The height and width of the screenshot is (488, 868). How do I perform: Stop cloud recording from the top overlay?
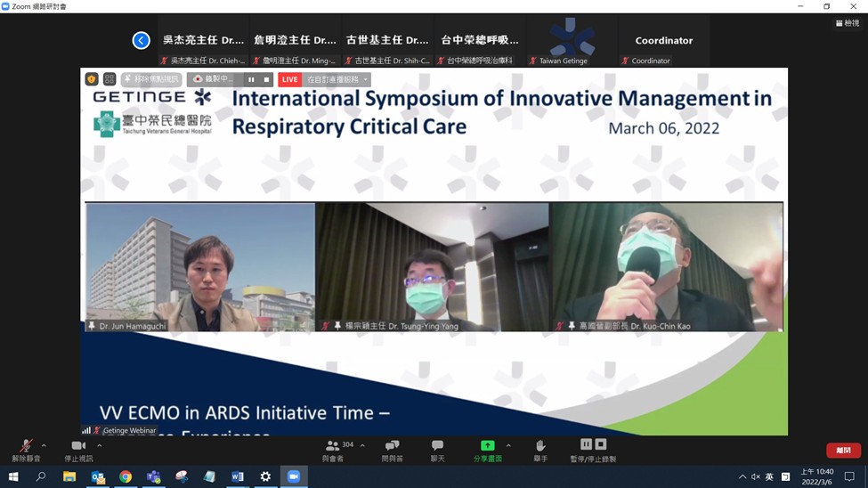pyautogui.click(x=266, y=79)
